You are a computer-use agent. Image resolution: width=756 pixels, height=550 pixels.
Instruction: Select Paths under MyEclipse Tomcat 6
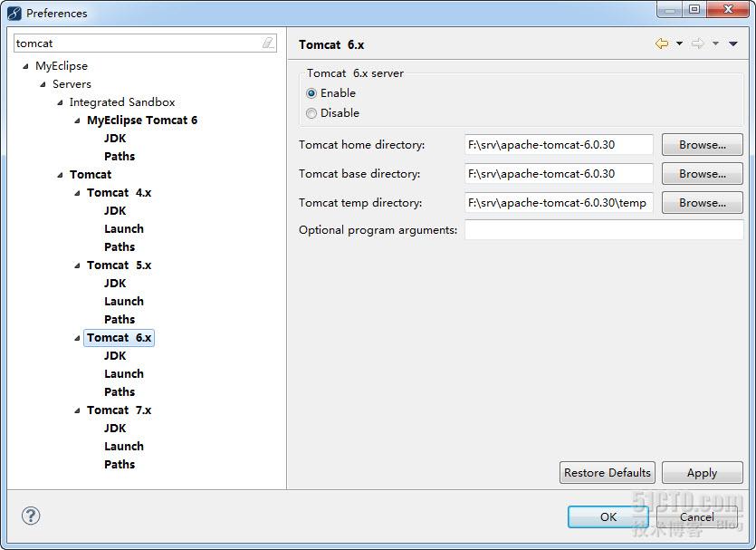point(120,157)
